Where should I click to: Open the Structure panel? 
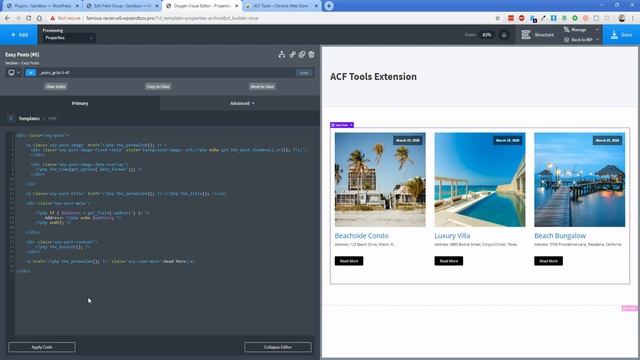tap(538, 35)
